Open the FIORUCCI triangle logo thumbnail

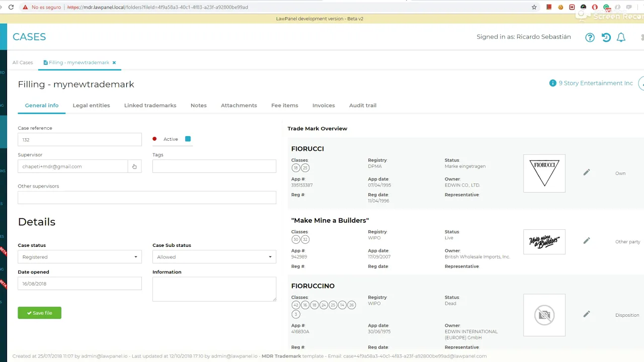[544, 173]
